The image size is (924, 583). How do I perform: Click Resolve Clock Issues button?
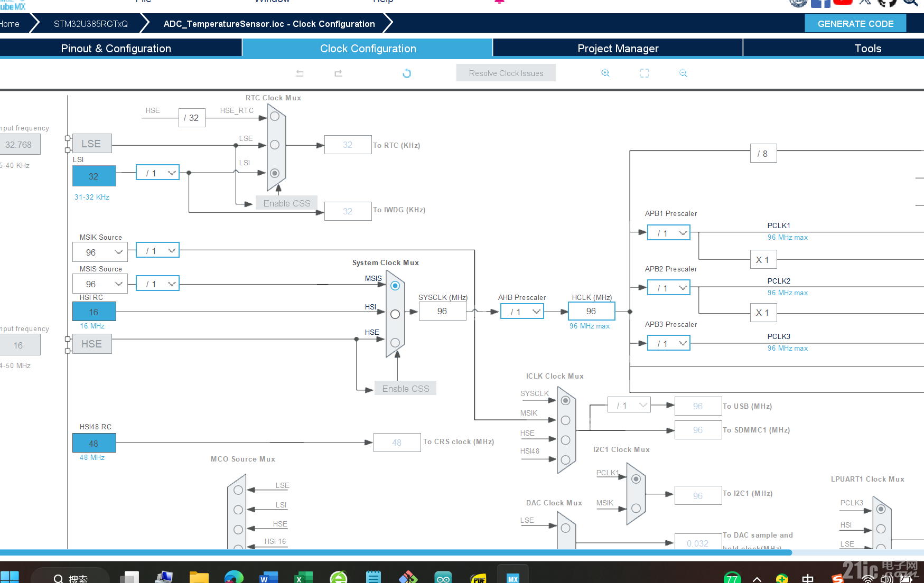[506, 73]
